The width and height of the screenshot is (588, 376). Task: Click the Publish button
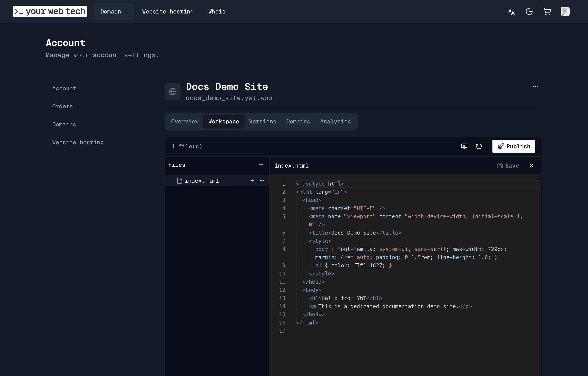point(514,146)
